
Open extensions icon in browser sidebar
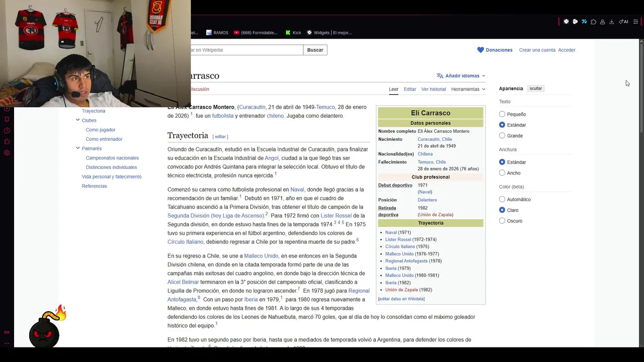7,142
